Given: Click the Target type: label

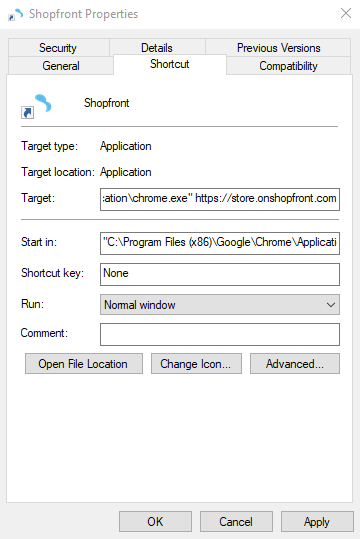Looking at the screenshot, I should click(50, 146).
